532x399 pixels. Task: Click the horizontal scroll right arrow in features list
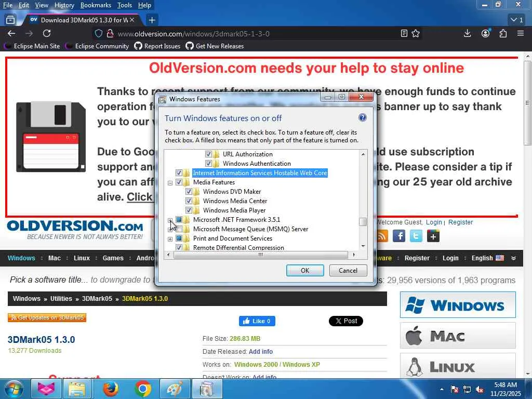click(354, 255)
